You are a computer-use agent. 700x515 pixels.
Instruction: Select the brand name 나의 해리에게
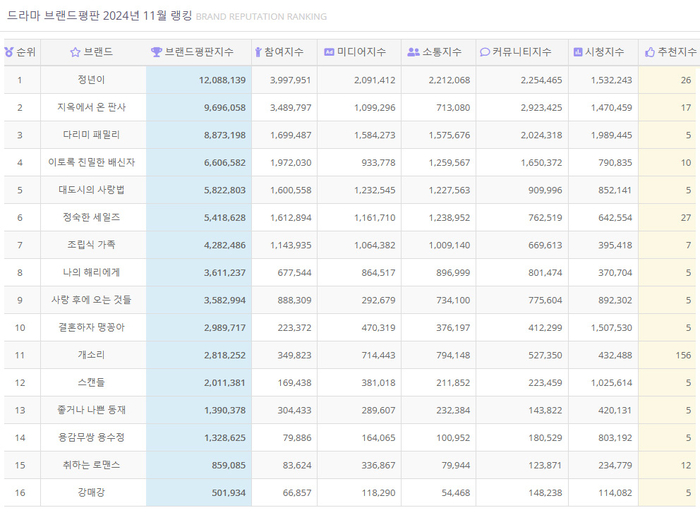tap(92, 273)
